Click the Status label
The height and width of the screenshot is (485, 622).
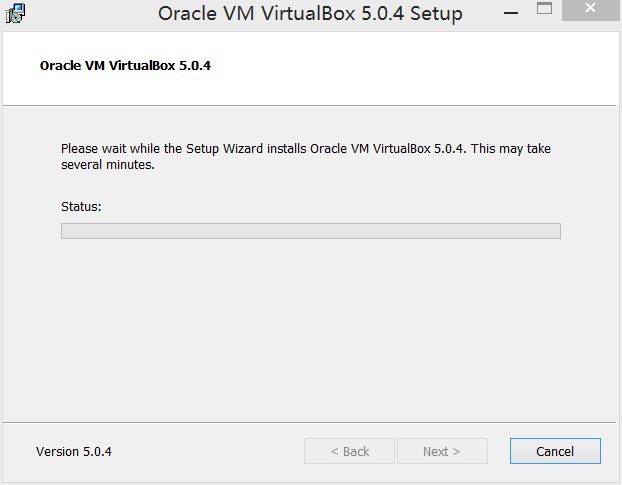tap(81, 206)
